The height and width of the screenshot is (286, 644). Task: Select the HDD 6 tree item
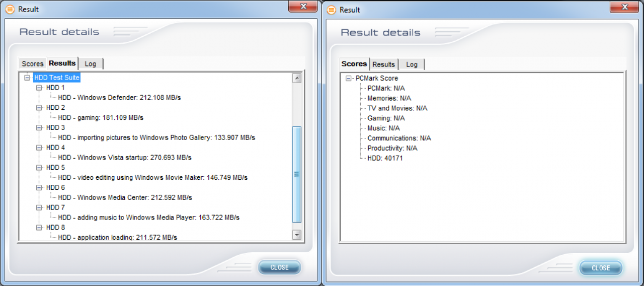pyautogui.click(x=55, y=187)
